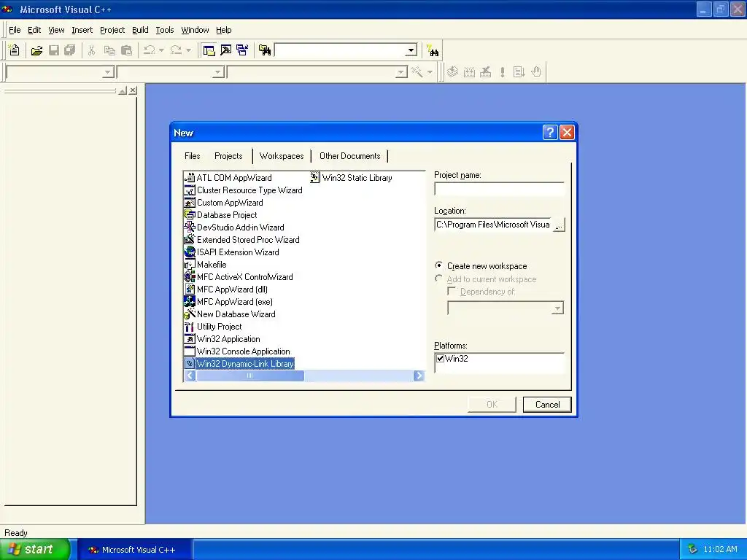Click the Find in Files toolbar icon
The width and height of the screenshot is (747, 560).
pyautogui.click(x=265, y=50)
